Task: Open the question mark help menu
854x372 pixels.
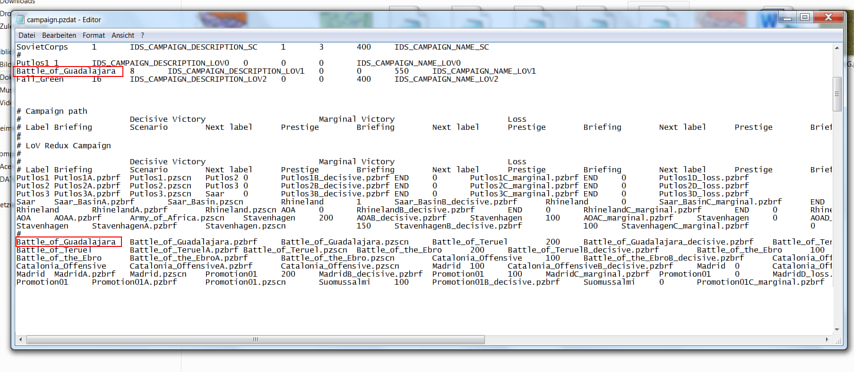Action: 143,35
